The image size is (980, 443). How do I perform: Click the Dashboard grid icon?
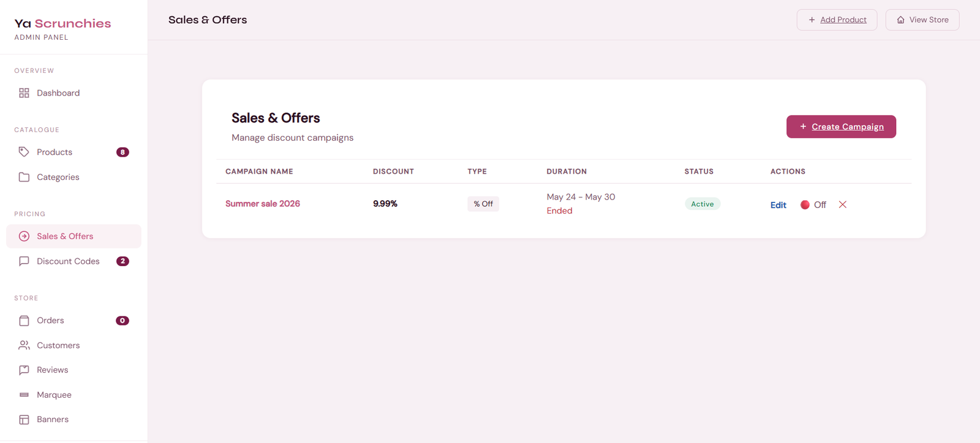(x=24, y=93)
